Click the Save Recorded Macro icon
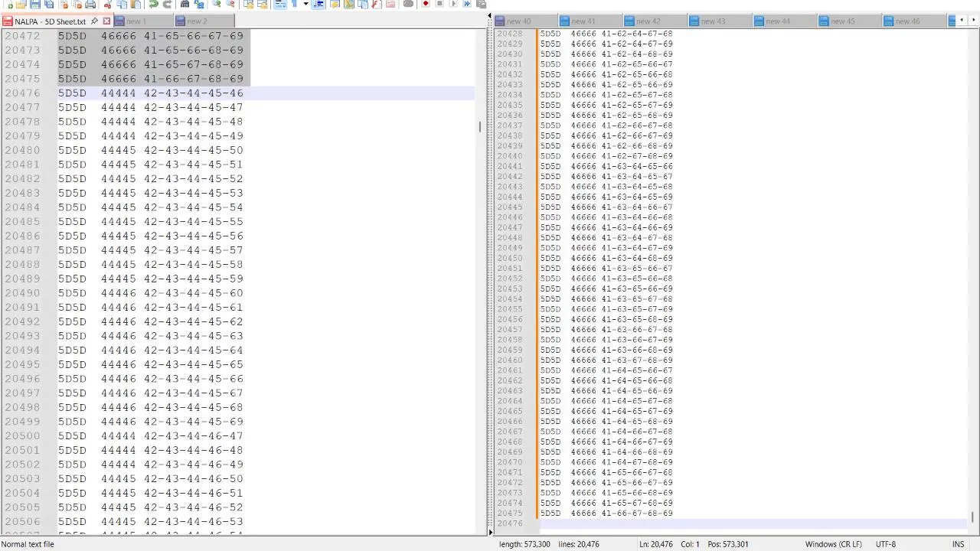The height and width of the screenshot is (551, 980). click(x=481, y=4)
